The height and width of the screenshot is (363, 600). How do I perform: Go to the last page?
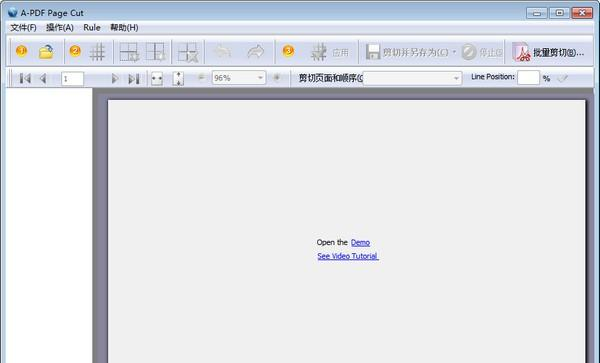click(x=134, y=79)
